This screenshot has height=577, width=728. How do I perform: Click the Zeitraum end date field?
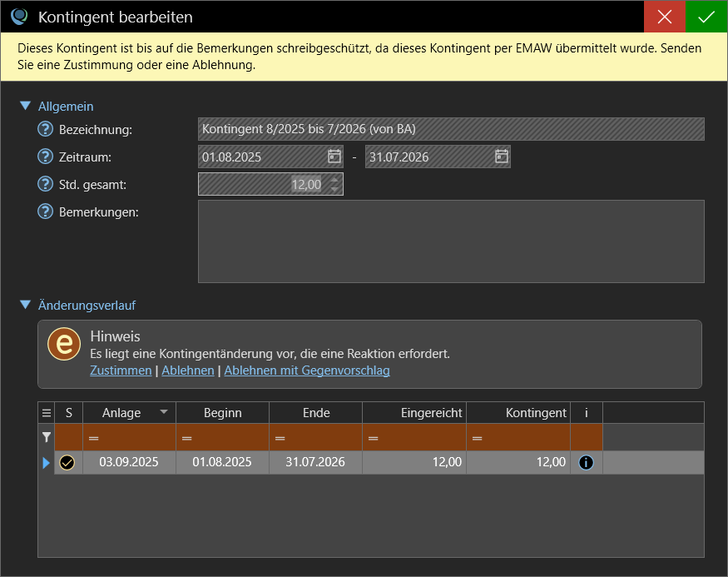(438, 157)
